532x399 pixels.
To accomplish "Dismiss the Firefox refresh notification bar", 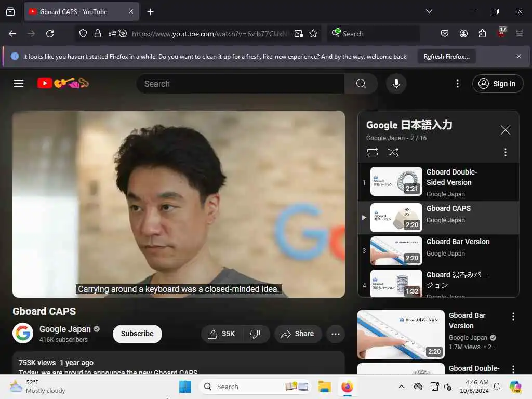I will pyautogui.click(x=519, y=56).
